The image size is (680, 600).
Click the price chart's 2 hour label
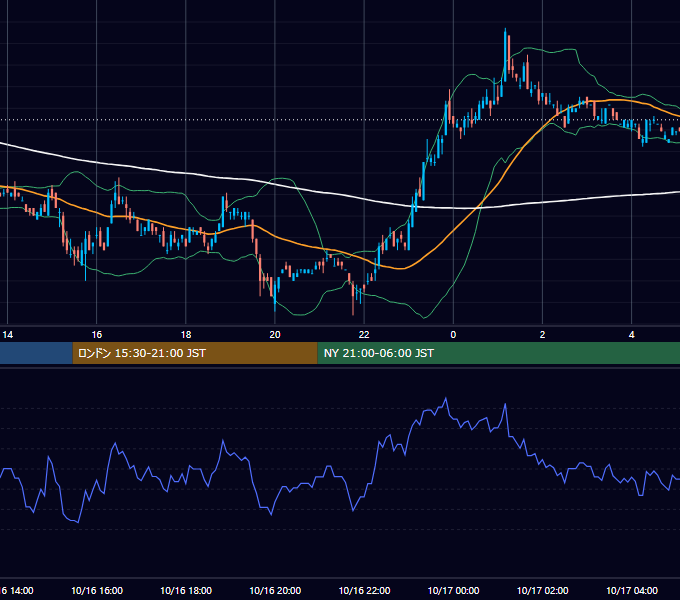[x=542, y=334]
